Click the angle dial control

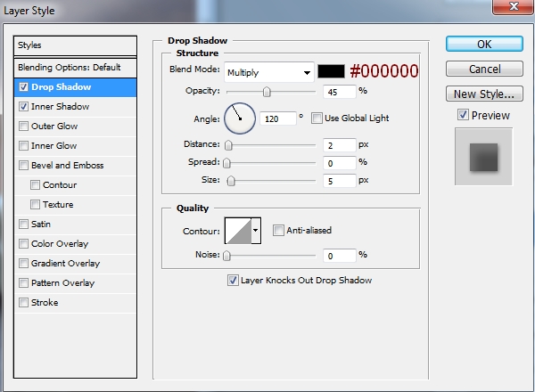point(240,118)
